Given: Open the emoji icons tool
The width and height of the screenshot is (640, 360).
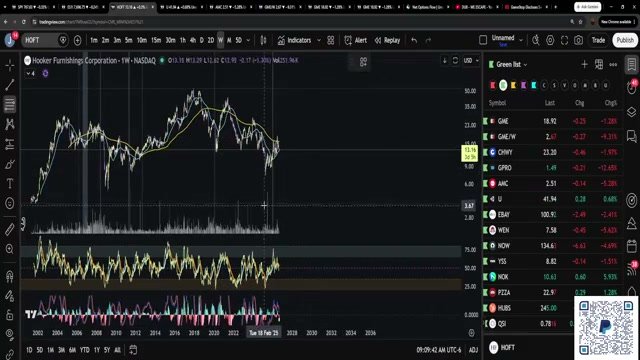Looking at the screenshot, I should tap(10, 203).
